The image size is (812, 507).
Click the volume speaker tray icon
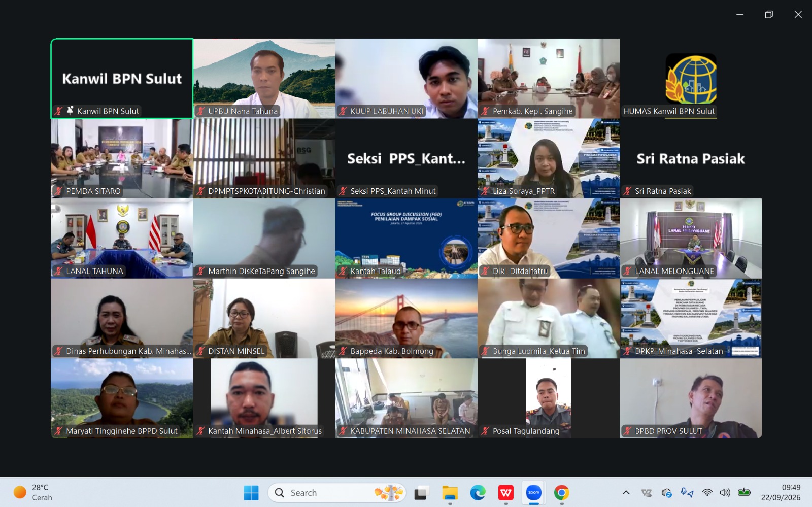pyautogui.click(x=725, y=493)
